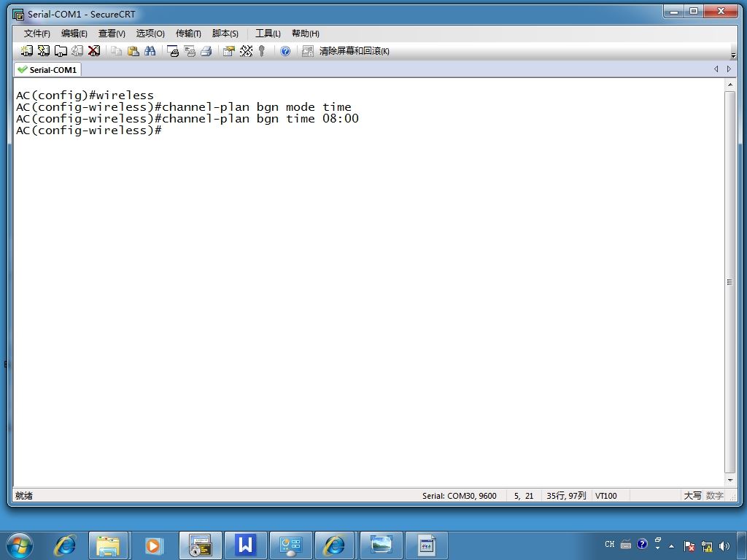Click '就绪' status text
The width and height of the screenshot is (747, 560).
24,496
